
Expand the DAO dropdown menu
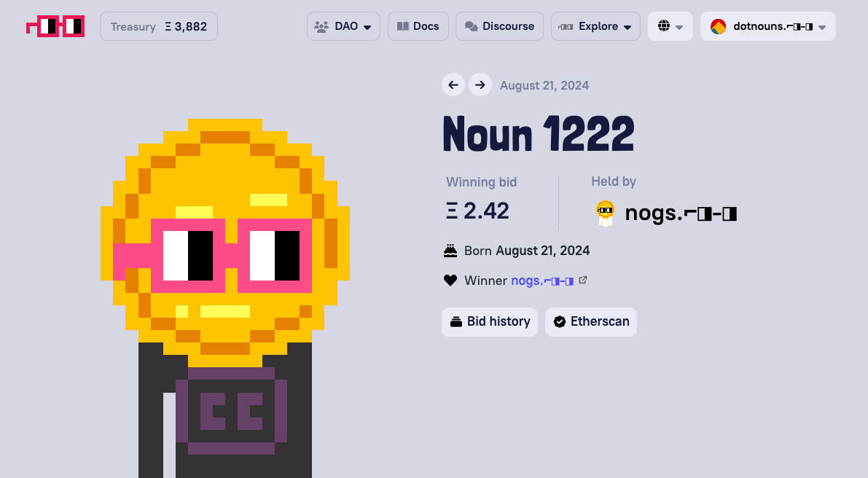[x=343, y=26]
